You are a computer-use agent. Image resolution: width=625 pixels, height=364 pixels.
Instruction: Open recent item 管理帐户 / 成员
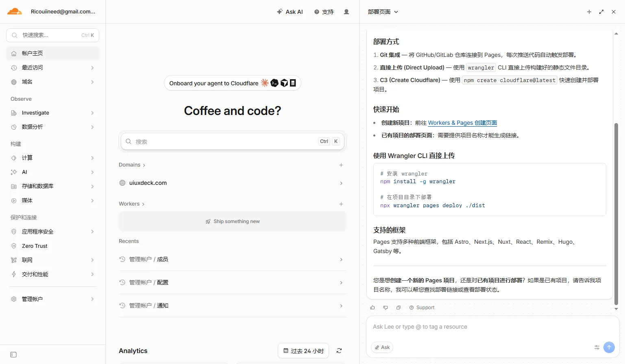[x=233, y=259]
